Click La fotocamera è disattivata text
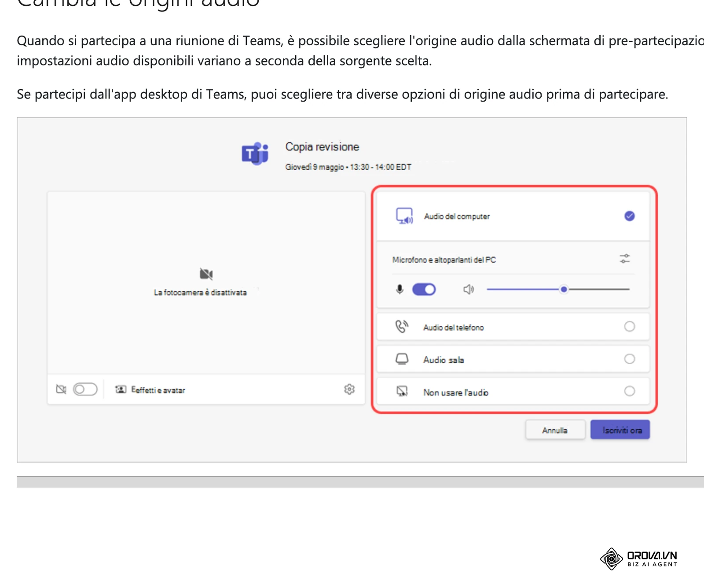The image size is (704, 588). pos(200,292)
